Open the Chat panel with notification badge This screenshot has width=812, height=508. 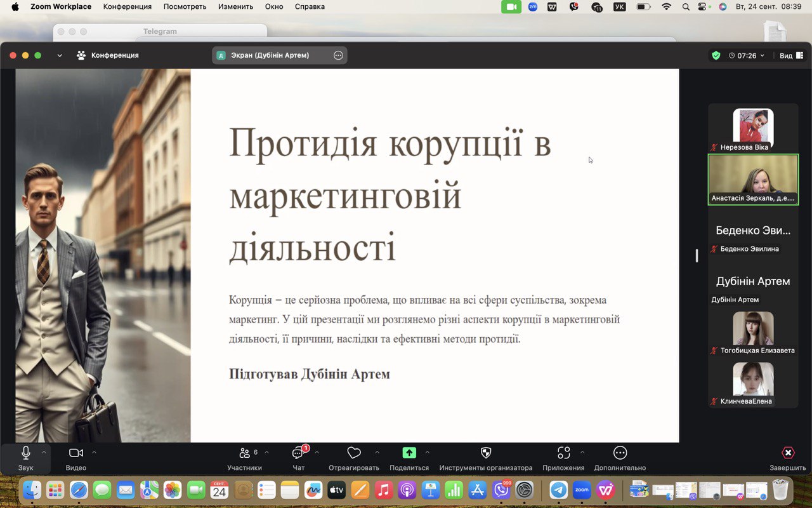coord(298,453)
